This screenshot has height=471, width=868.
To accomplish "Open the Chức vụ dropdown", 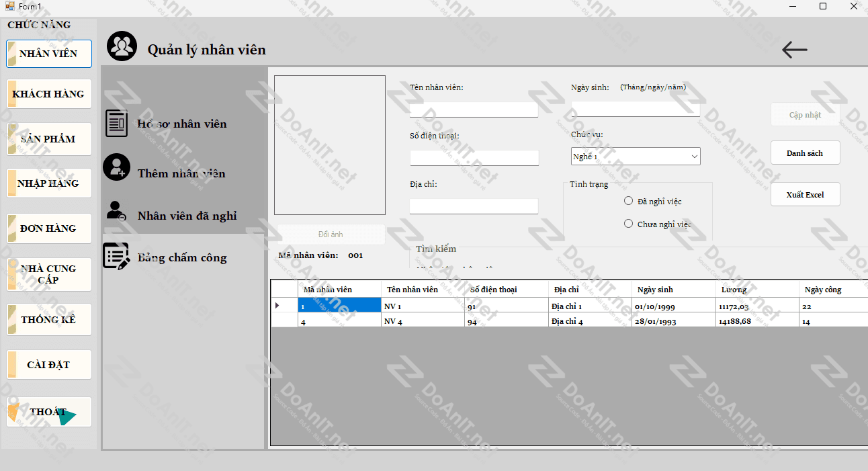I will click(635, 157).
